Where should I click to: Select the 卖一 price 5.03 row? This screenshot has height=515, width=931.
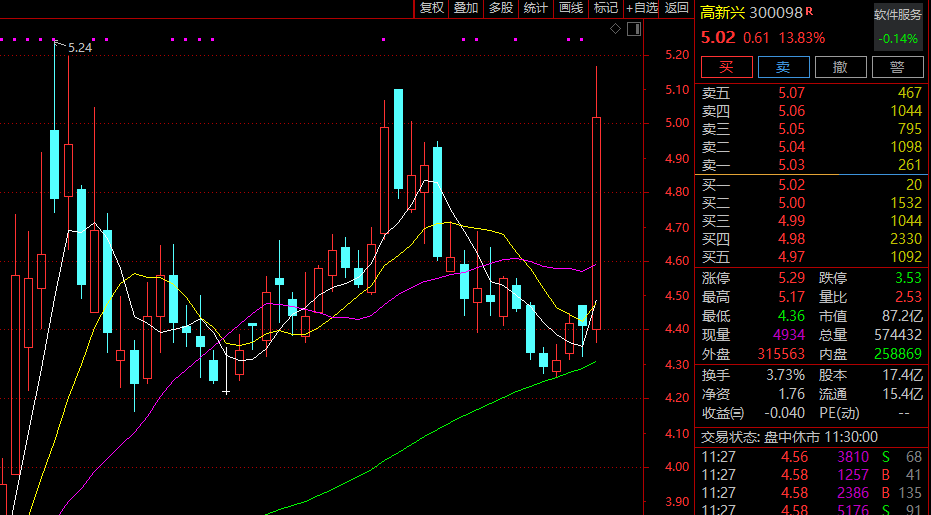point(812,165)
